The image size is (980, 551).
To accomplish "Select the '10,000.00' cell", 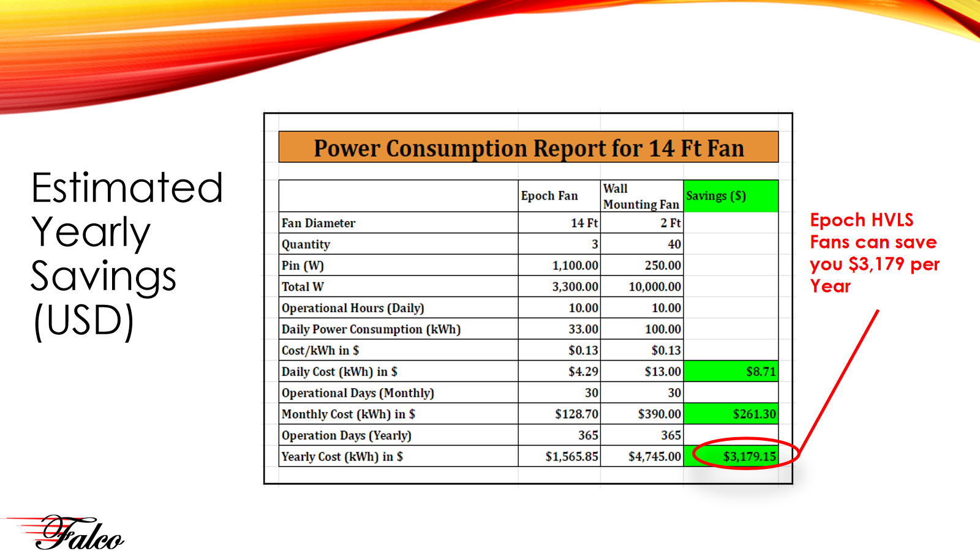I will point(642,287).
